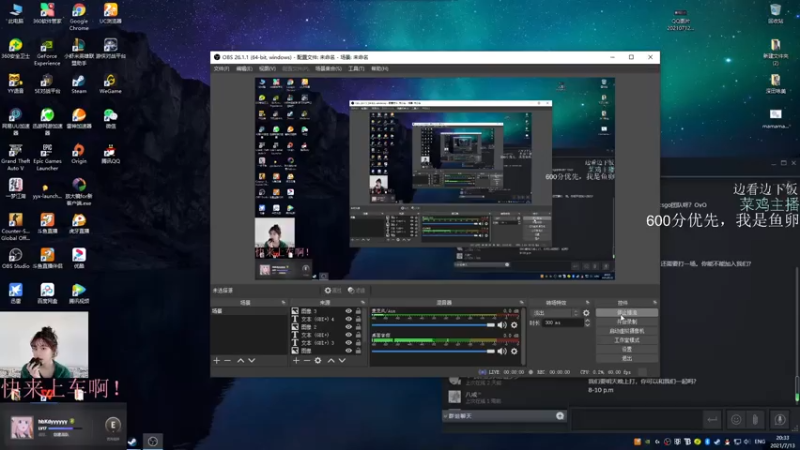Toggle visibility of 文本 (GDI+) source
The width and height of the screenshot is (800, 450).
click(x=348, y=335)
